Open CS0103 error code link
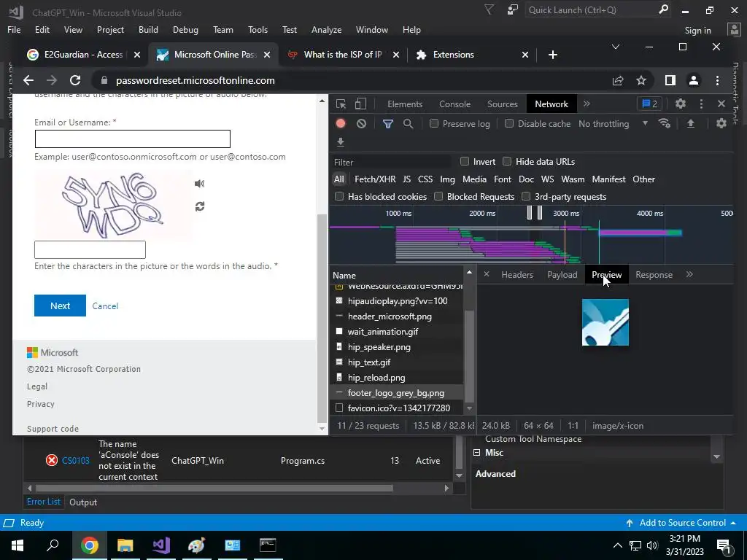 76,461
